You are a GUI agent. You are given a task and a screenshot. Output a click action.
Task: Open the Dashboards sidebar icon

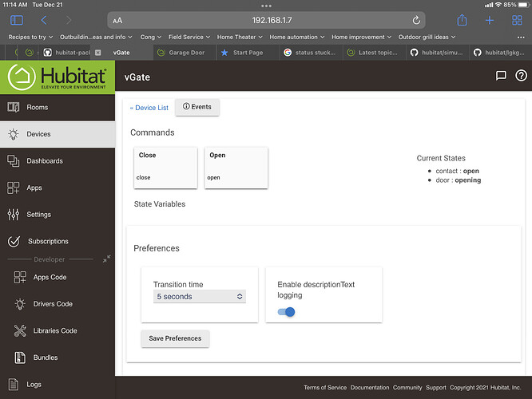[14, 161]
